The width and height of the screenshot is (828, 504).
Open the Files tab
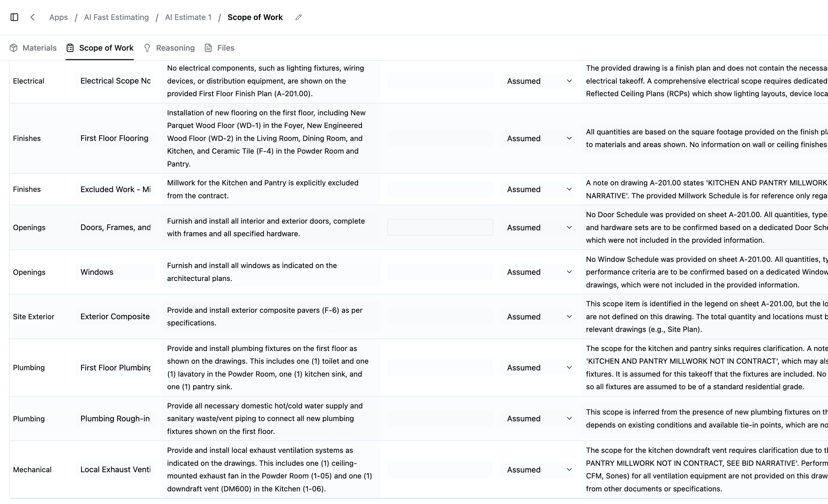pyautogui.click(x=225, y=48)
